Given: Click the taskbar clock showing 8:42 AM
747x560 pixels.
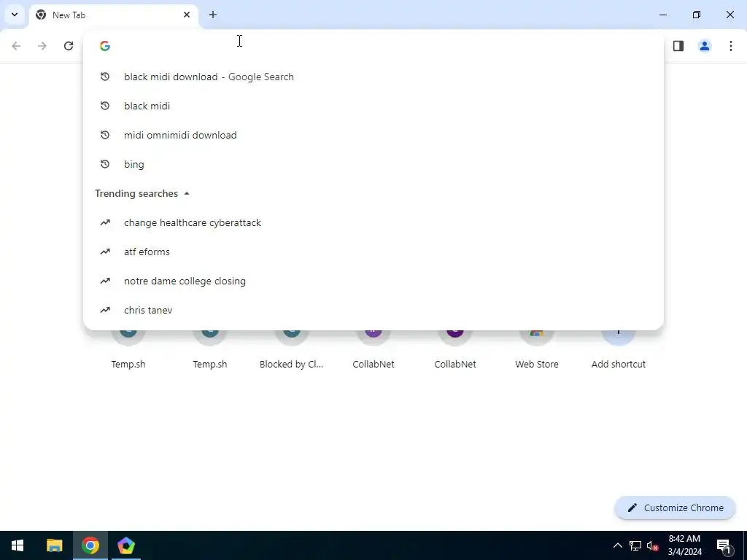Looking at the screenshot, I should coord(684,545).
